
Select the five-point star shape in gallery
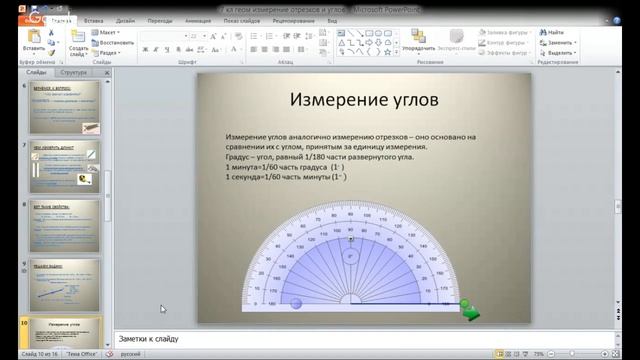pyautogui.click(x=387, y=52)
